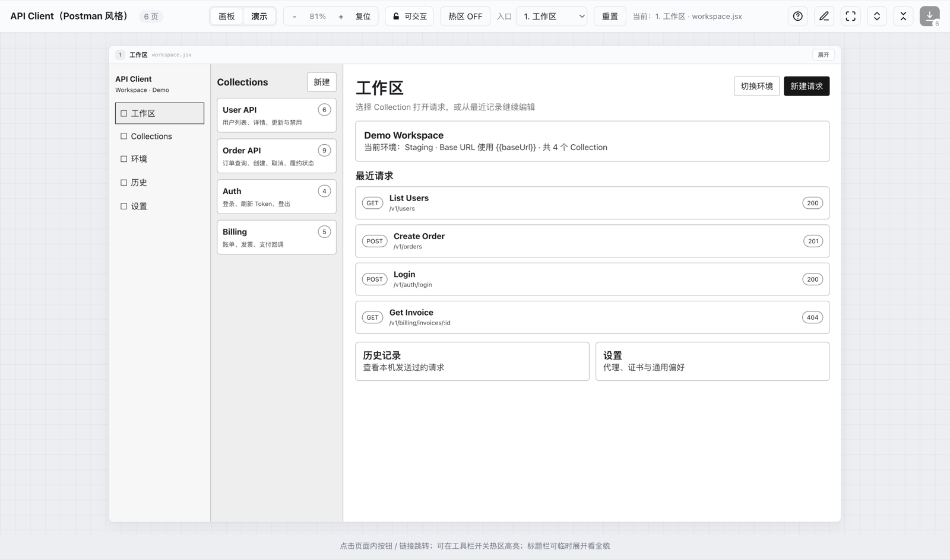This screenshot has width=950, height=560.
Task: Click the square icon beside 历史
Action: [123, 183]
